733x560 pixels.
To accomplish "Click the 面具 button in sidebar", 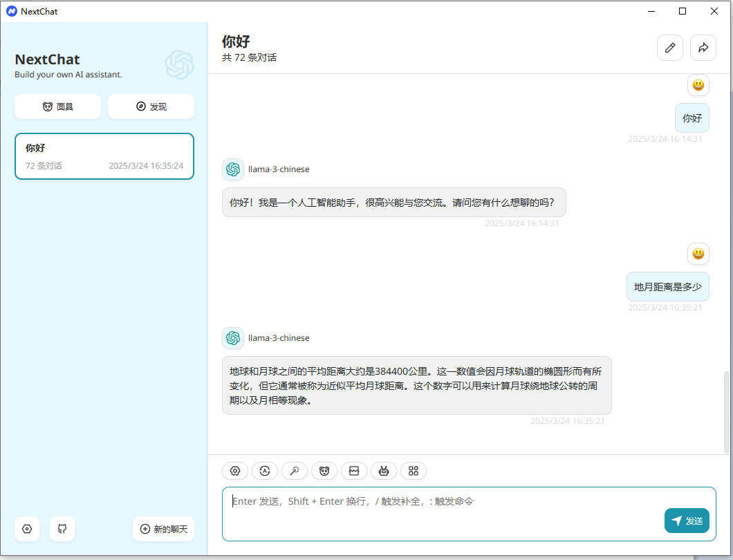I will [x=57, y=106].
